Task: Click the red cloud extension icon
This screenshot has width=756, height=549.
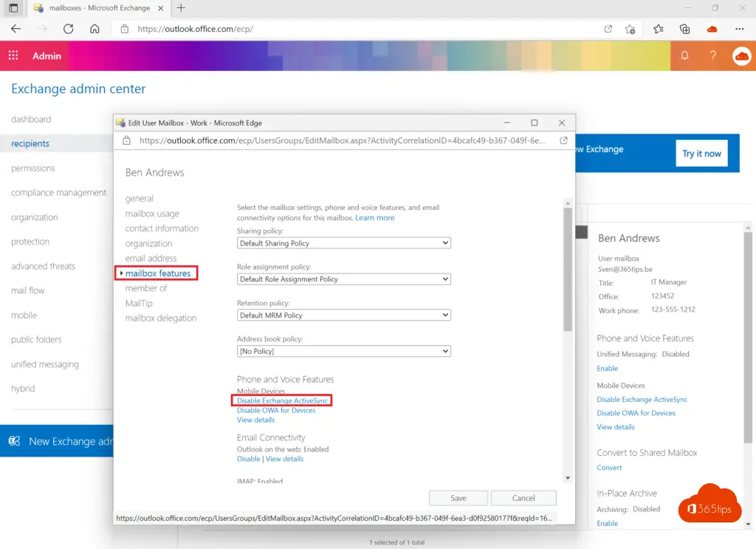Action: (712, 29)
